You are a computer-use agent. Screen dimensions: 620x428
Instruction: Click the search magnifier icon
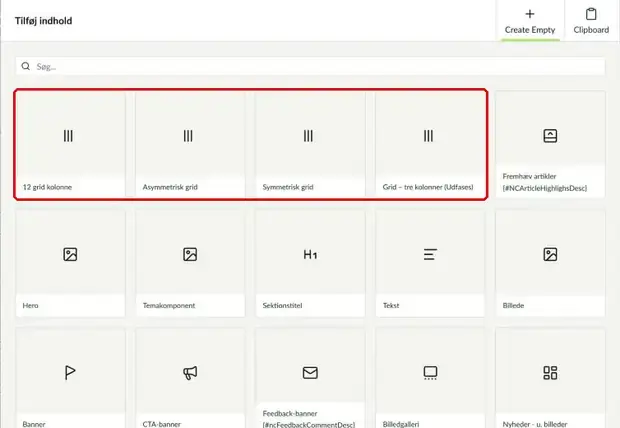coord(26,66)
